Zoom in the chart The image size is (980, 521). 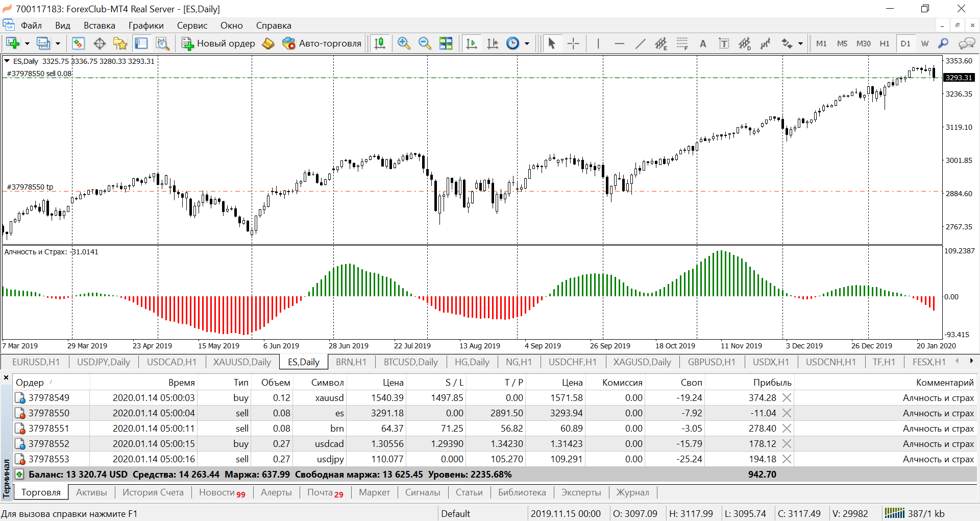click(404, 43)
